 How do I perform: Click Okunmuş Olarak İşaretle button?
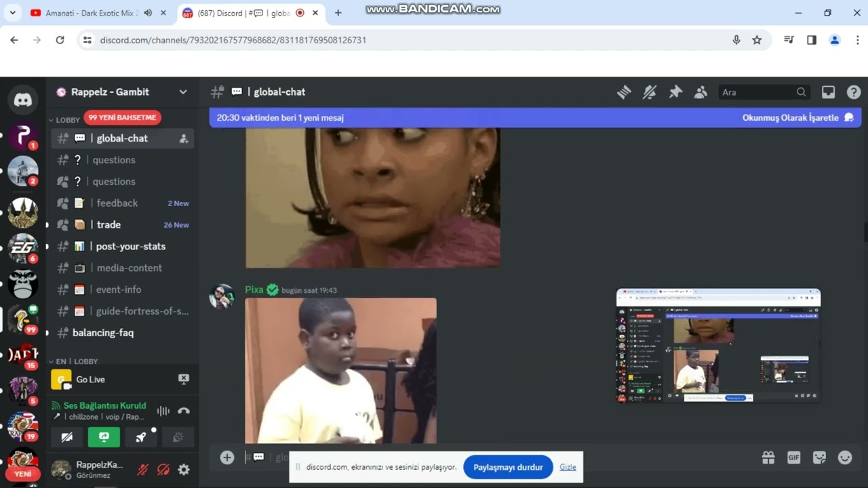tap(797, 117)
